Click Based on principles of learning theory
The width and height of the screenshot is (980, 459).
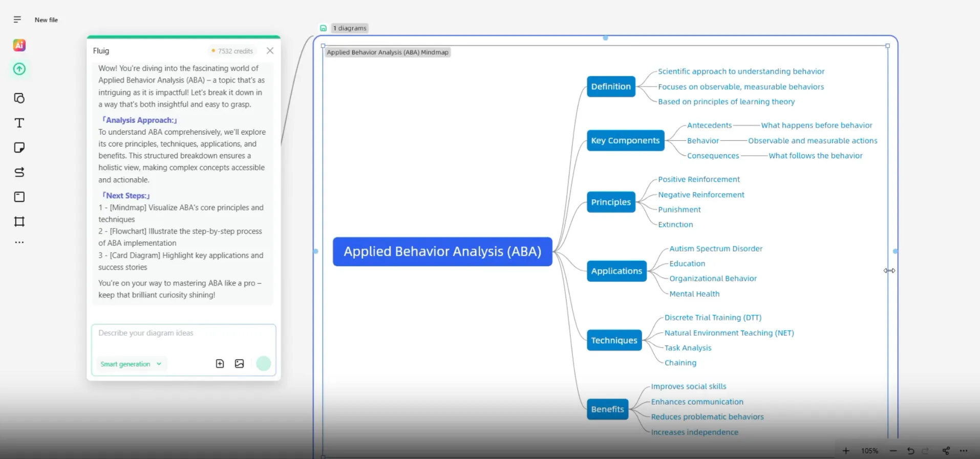click(726, 102)
